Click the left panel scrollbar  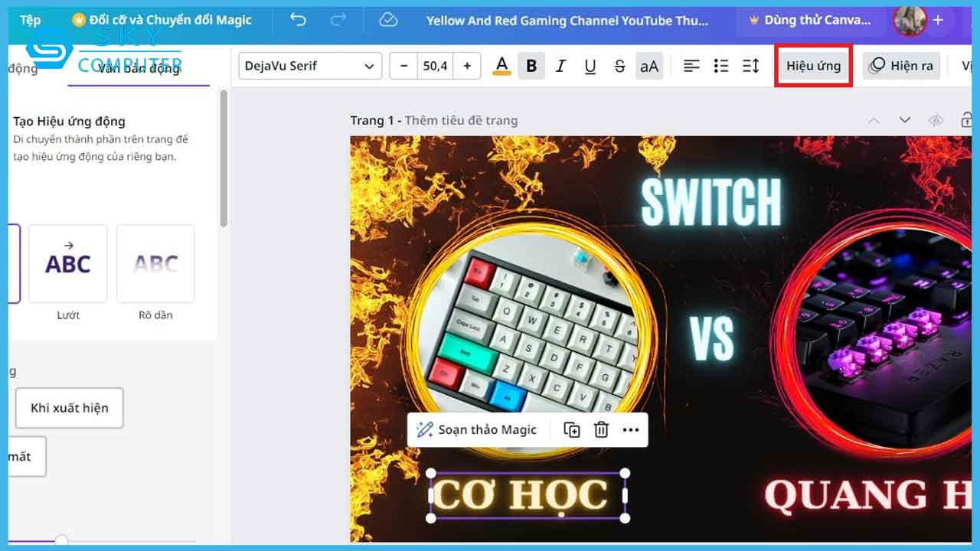tap(224, 158)
